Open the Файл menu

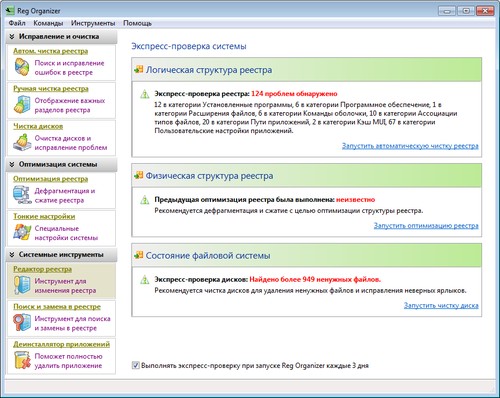[x=17, y=23]
